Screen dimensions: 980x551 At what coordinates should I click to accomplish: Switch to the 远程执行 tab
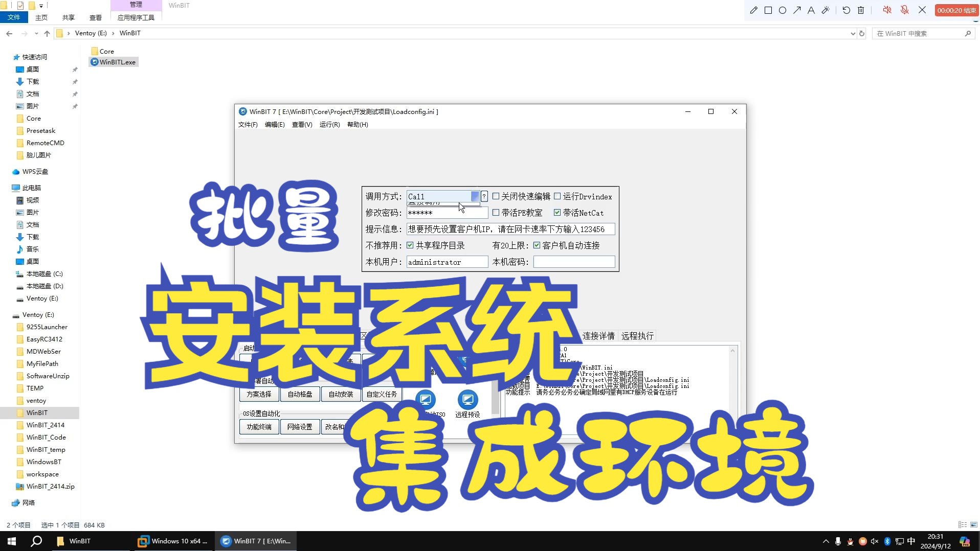coord(637,335)
